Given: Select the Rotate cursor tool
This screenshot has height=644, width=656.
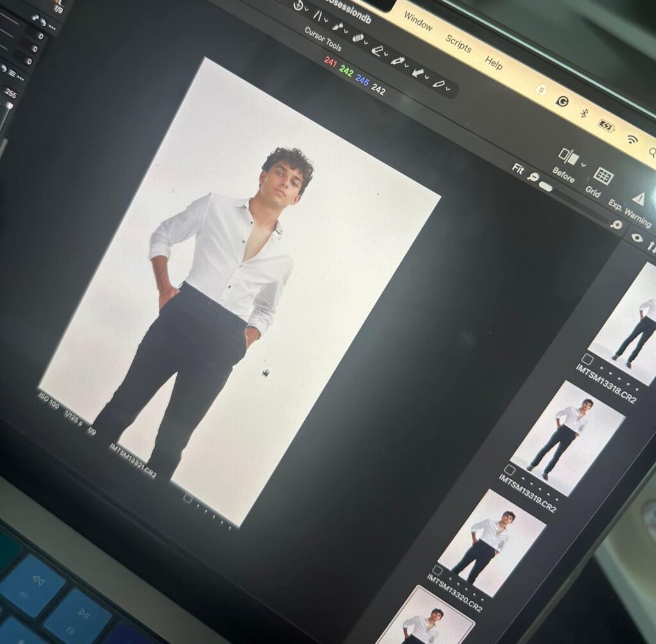Looking at the screenshot, I should click(x=299, y=5).
